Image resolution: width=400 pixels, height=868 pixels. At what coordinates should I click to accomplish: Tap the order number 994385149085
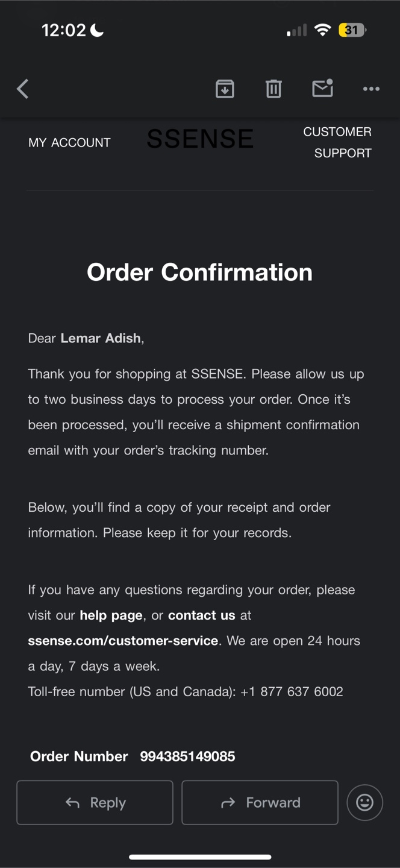coord(187,756)
